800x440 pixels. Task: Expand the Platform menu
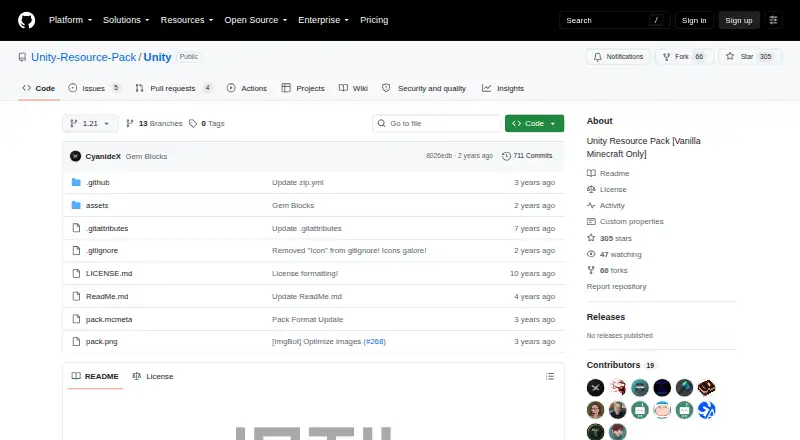click(70, 20)
